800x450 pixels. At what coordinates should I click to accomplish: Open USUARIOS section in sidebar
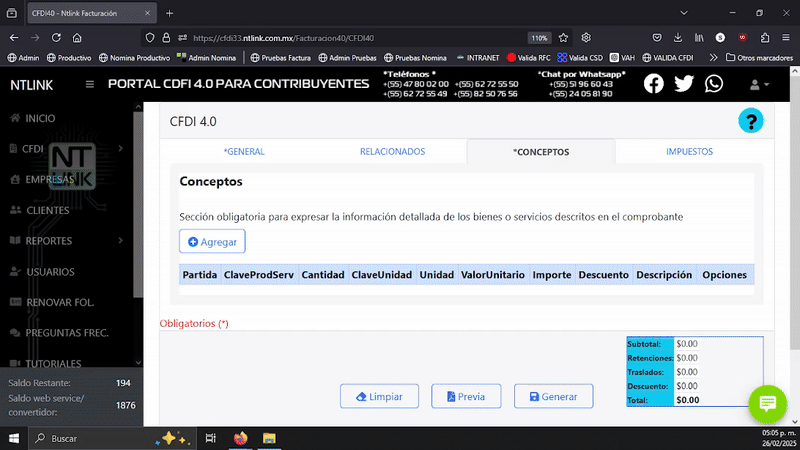42,272
